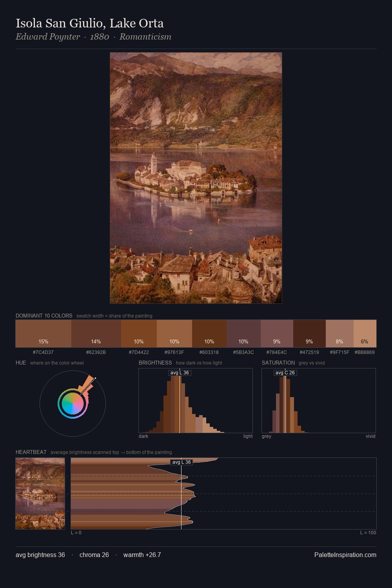This screenshot has height=588, width=392.
Task: Click the 'DOMINANT 10 COLORS' heading
Action: tap(44, 316)
